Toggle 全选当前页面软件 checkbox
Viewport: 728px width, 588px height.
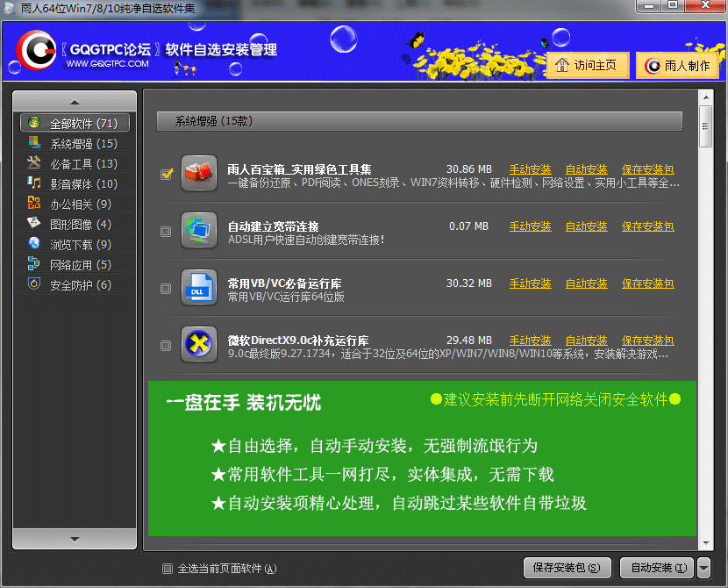pyautogui.click(x=168, y=569)
